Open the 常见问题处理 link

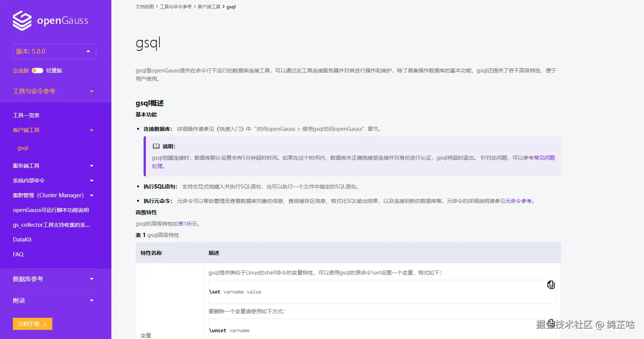click(544, 158)
